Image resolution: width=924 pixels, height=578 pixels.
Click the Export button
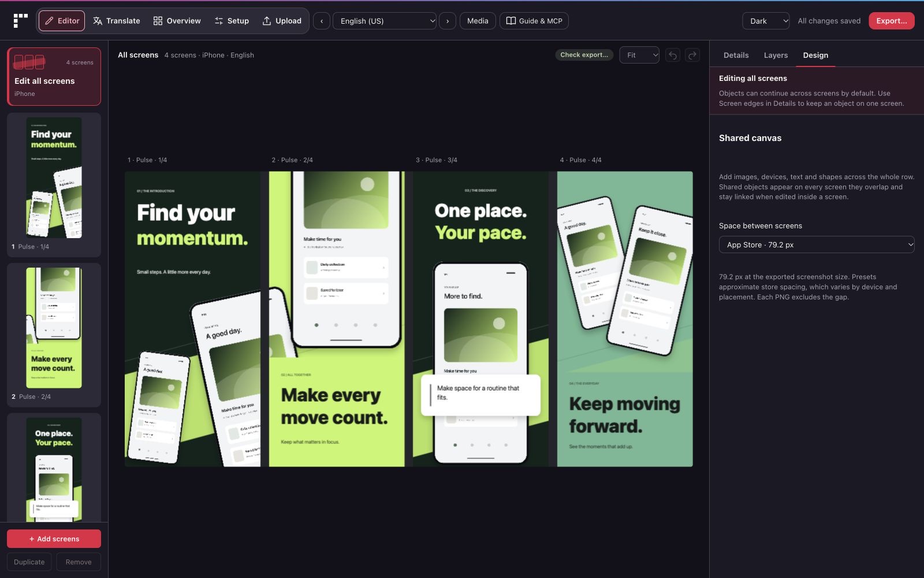pyautogui.click(x=891, y=21)
